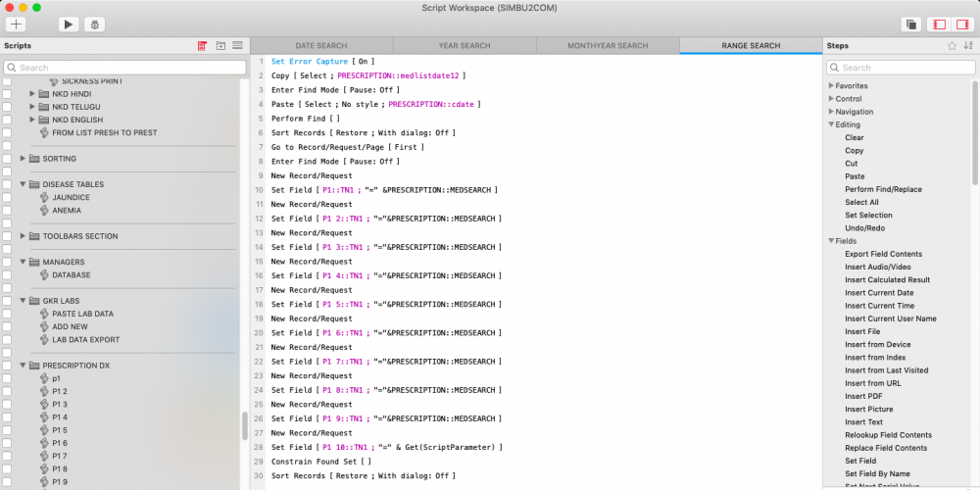Expand the NKD ENGLISH folder

(32, 120)
